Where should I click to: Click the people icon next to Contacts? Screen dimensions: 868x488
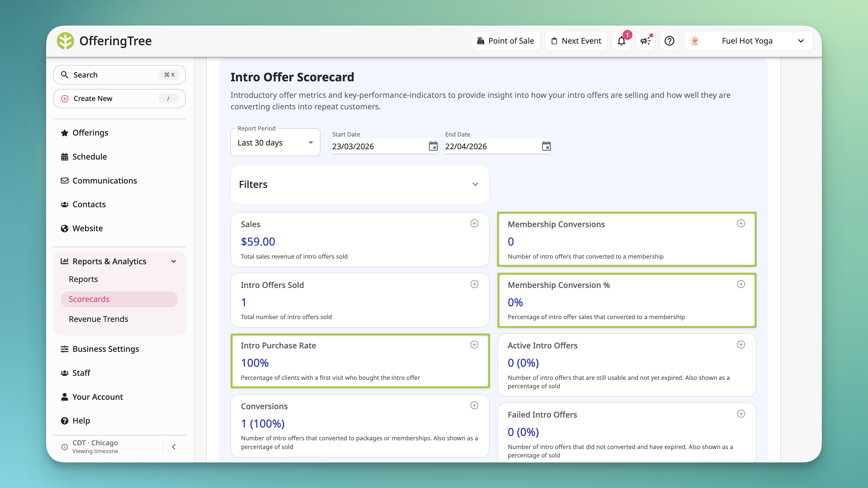click(64, 204)
